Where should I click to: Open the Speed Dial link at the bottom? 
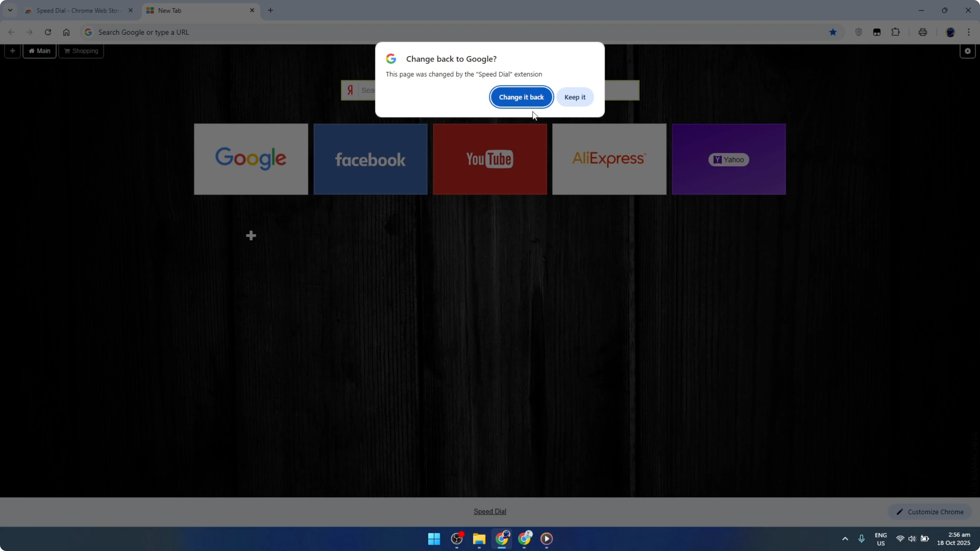490,511
